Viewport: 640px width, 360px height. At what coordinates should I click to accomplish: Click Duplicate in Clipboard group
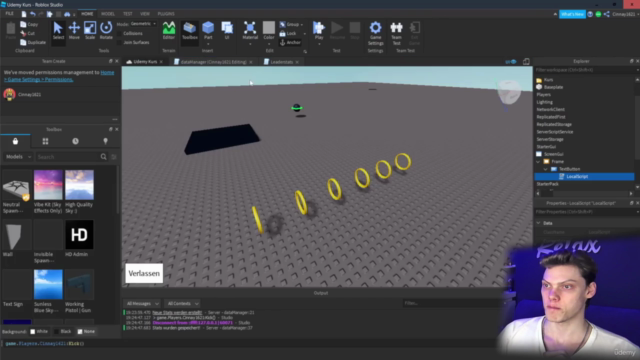[x=33, y=42]
